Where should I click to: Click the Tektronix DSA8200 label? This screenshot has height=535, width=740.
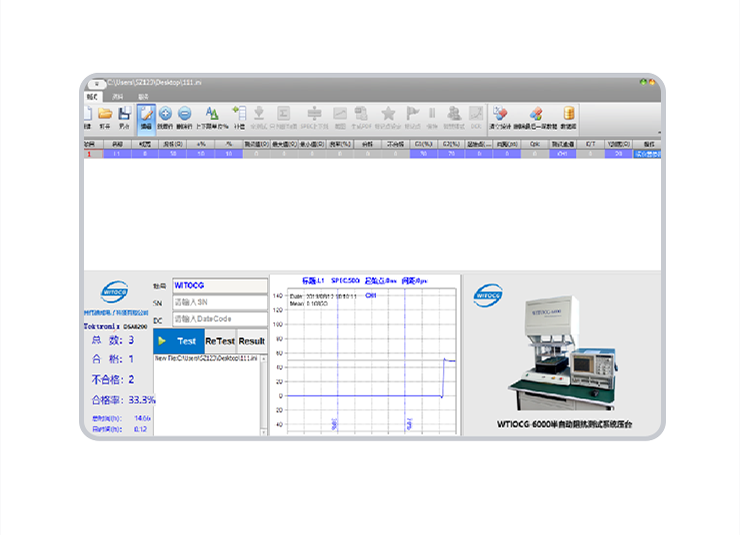coord(116,326)
